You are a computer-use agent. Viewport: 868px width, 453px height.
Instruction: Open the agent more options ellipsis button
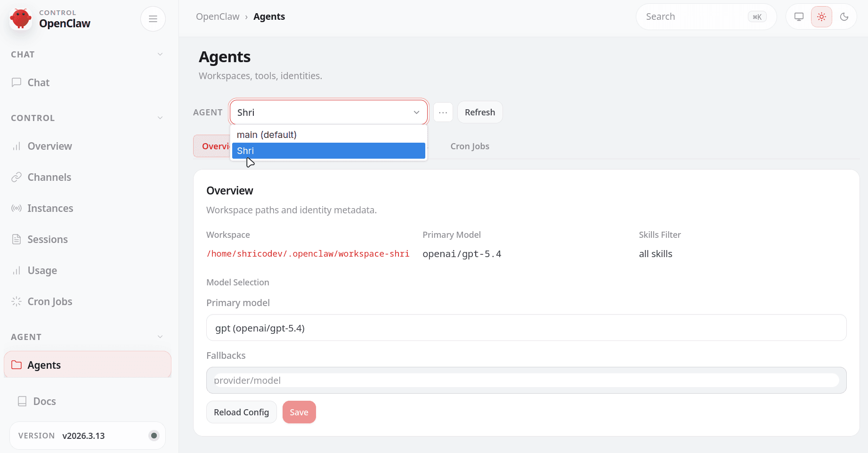tap(443, 112)
